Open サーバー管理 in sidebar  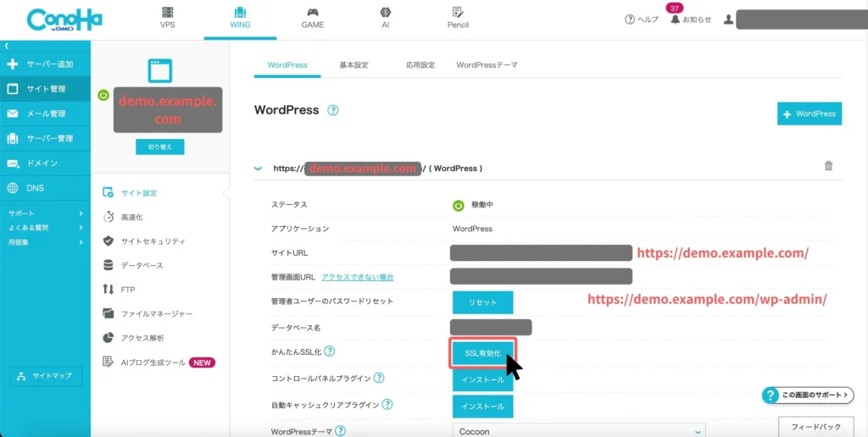(46, 138)
